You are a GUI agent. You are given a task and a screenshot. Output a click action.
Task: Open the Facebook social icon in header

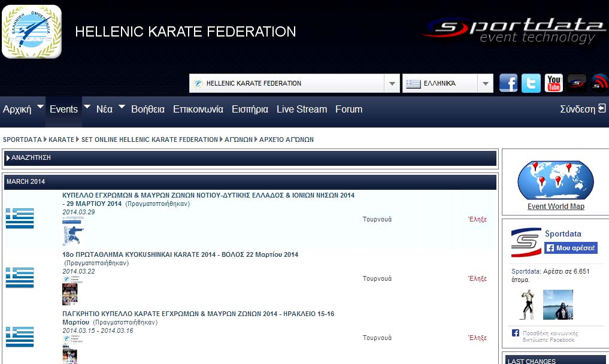(508, 83)
